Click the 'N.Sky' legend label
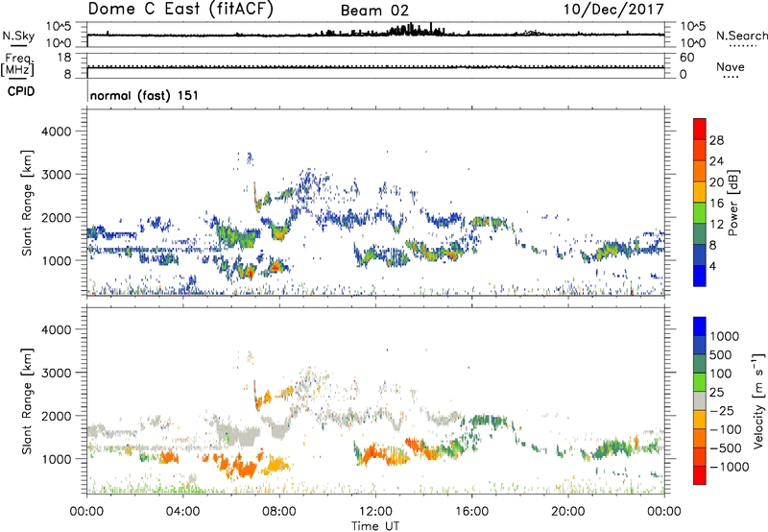The image size is (768, 532). (x=18, y=36)
